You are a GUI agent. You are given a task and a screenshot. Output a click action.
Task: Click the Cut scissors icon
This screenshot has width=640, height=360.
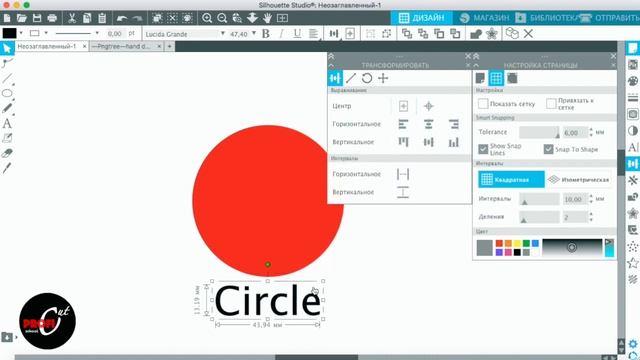point(72,18)
